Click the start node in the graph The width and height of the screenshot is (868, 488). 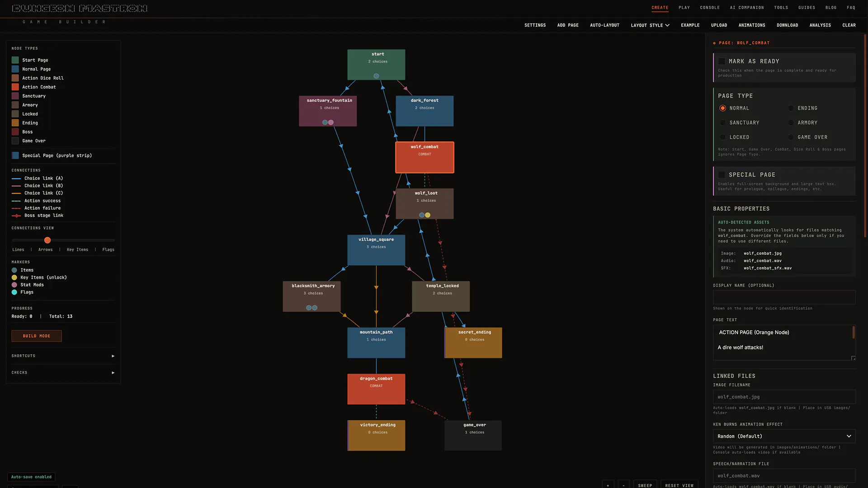tap(376, 65)
